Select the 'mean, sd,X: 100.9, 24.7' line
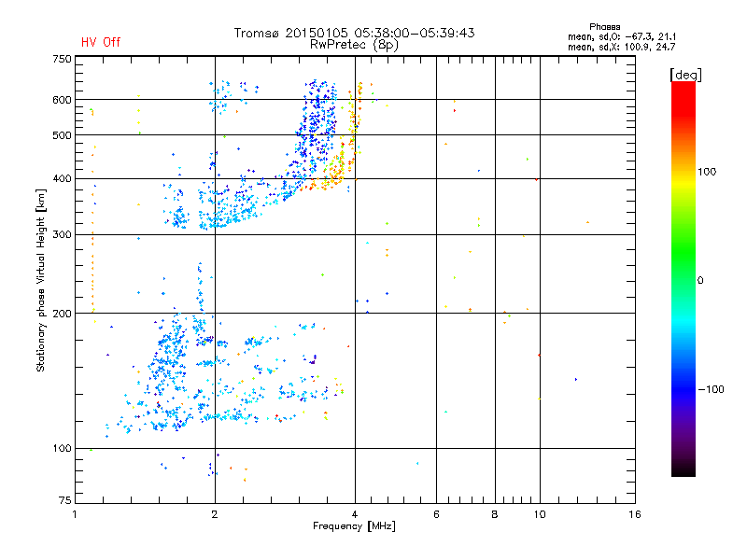747x560 pixels. tap(621, 47)
